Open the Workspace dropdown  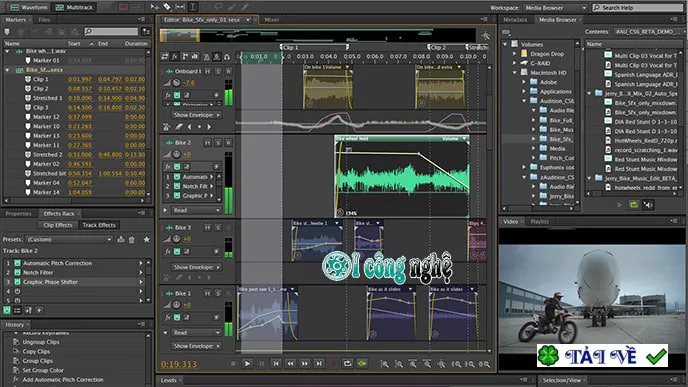tap(555, 7)
